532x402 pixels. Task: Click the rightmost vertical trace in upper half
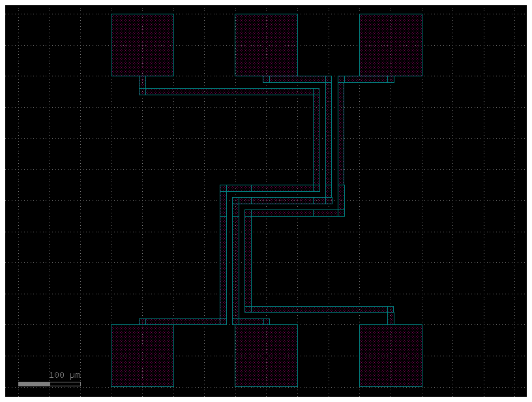coord(341,137)
